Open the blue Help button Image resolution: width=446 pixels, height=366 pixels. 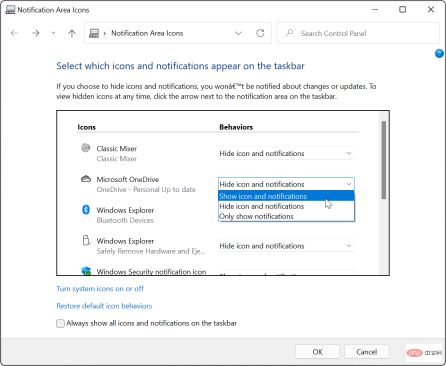point(439,53)
